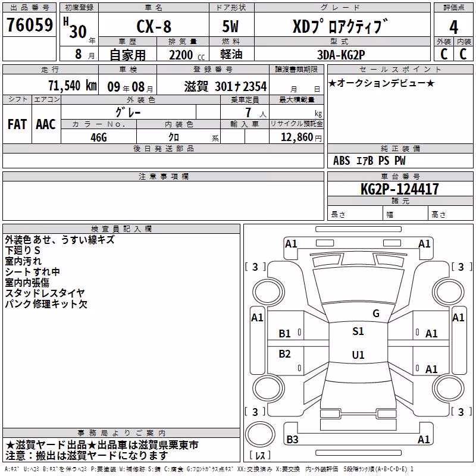Image resolution: width=476 pixels, height=476 pixels.
Task: Click the usage history 自家用
Action: 127,55
